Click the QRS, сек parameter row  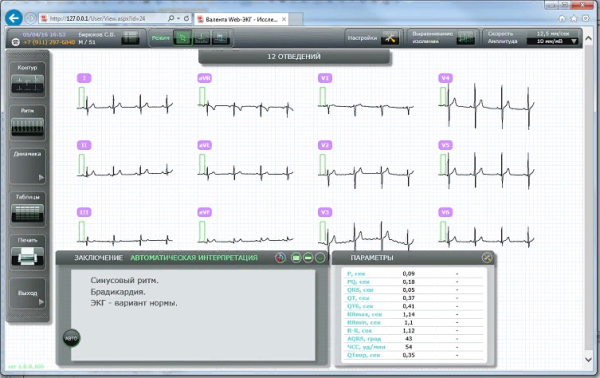(x=414, y=290)
